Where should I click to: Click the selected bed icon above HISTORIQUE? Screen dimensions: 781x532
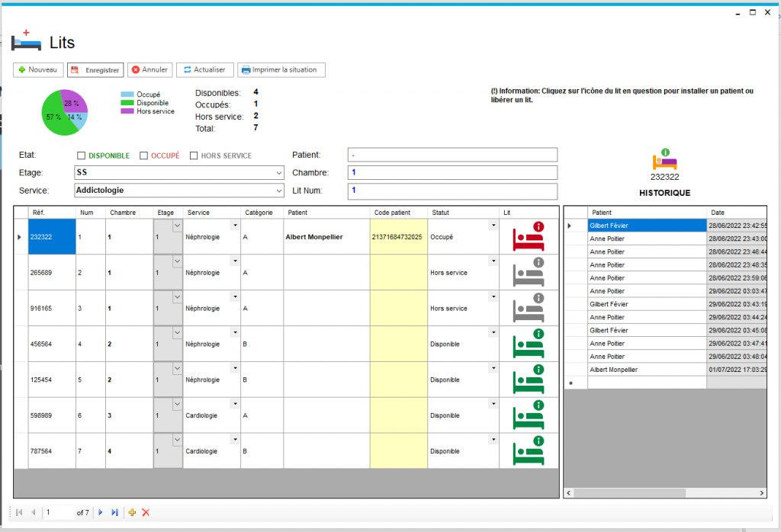point(664,159)
